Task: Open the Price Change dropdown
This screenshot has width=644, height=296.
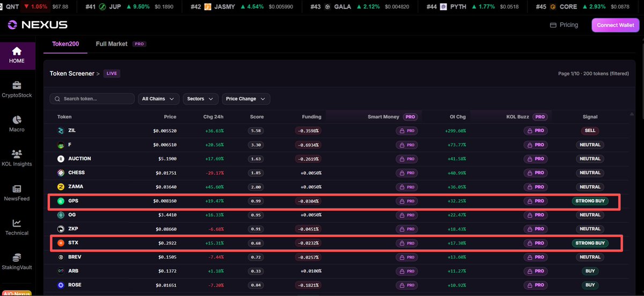Action: click(246, 99)
